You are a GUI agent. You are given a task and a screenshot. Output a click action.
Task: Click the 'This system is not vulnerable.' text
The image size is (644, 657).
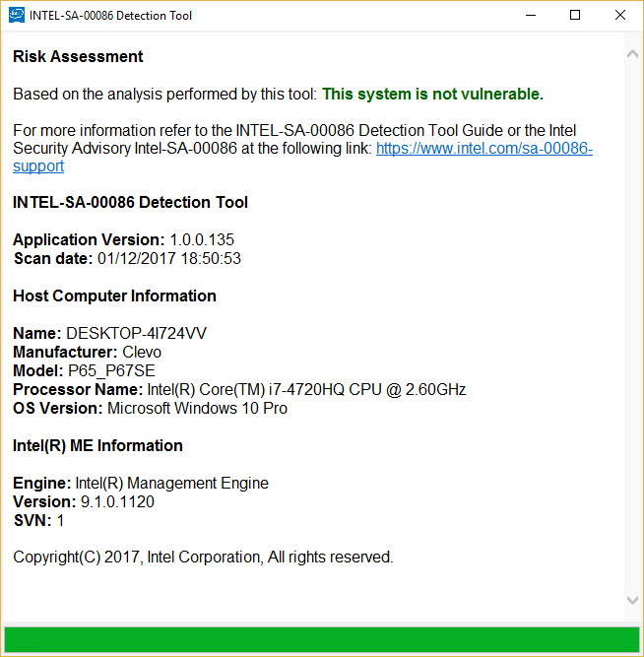click(x=432, y=94)
